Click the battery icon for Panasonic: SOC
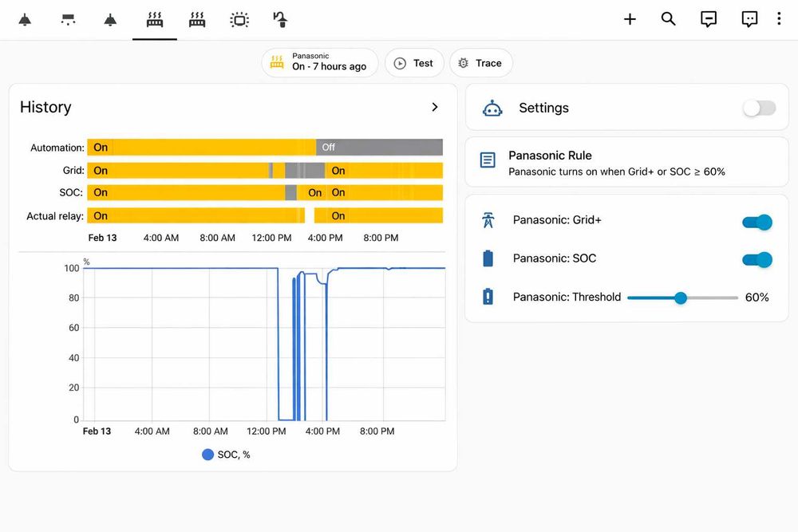The image size is (798, 532). [488, 258]
